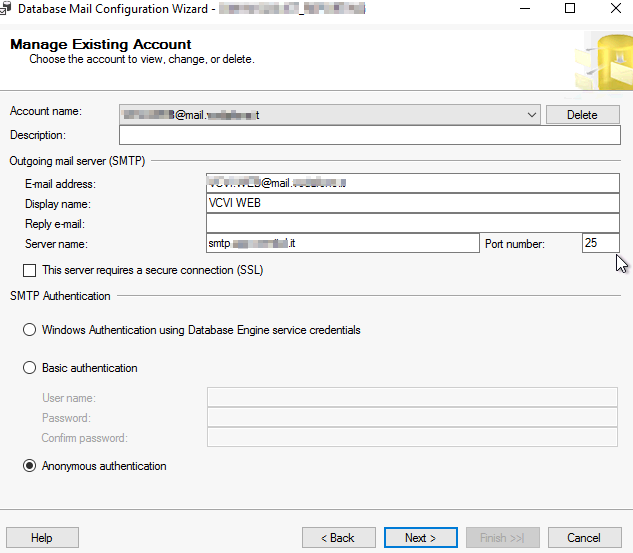Open the Account name dropdown list
633x553 pixels.
531,115
